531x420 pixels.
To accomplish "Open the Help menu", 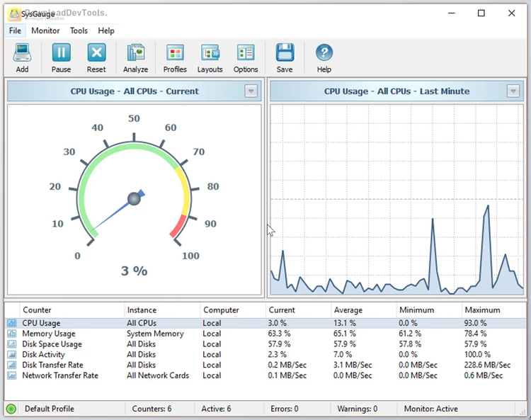I will coord(106,31).
